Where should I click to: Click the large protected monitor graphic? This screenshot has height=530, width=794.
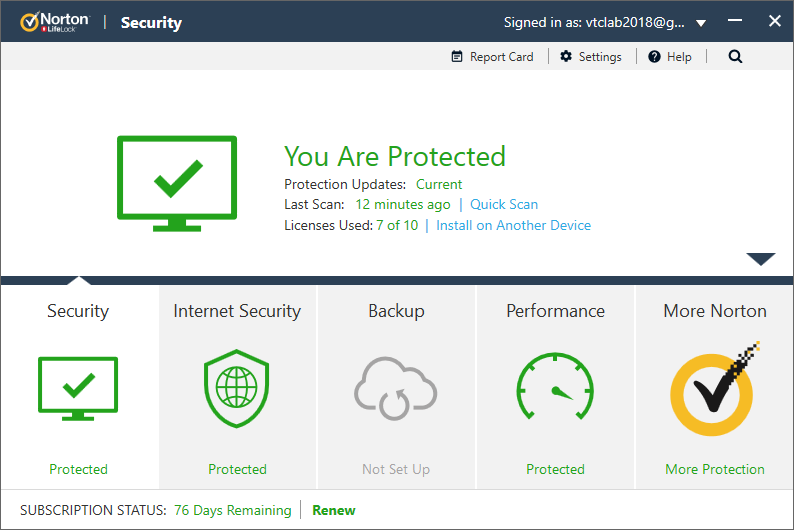point(177,183)
